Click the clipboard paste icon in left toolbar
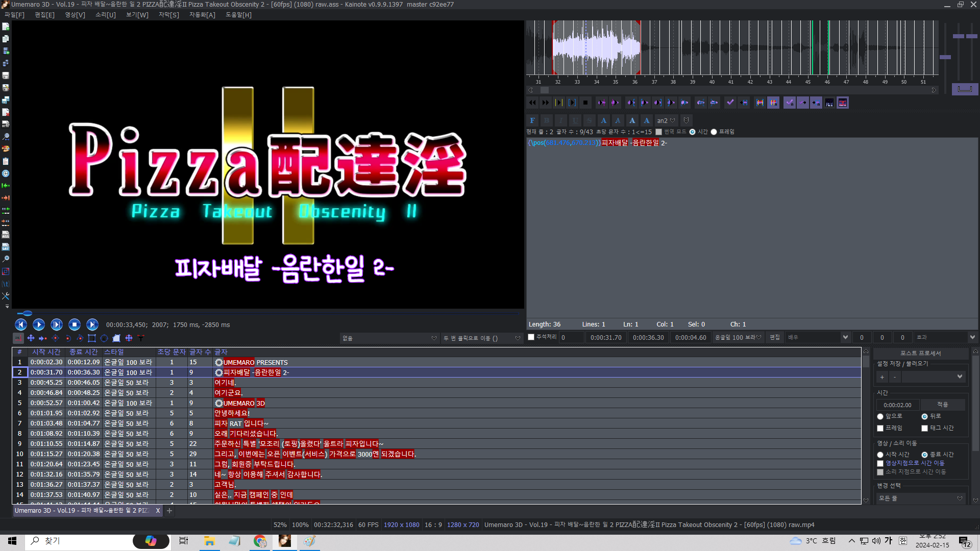The width and height of the screenshot is (980, 551). [x=6, y=161]
